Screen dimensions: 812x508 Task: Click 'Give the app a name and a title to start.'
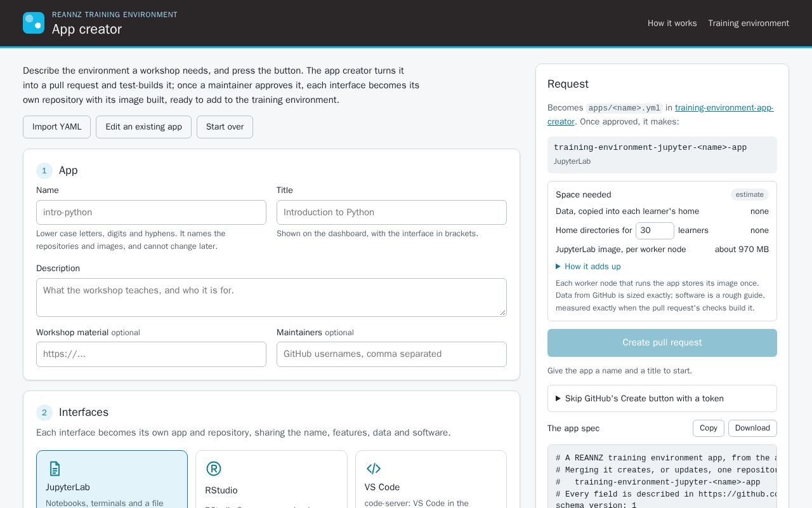pos(620,371)
